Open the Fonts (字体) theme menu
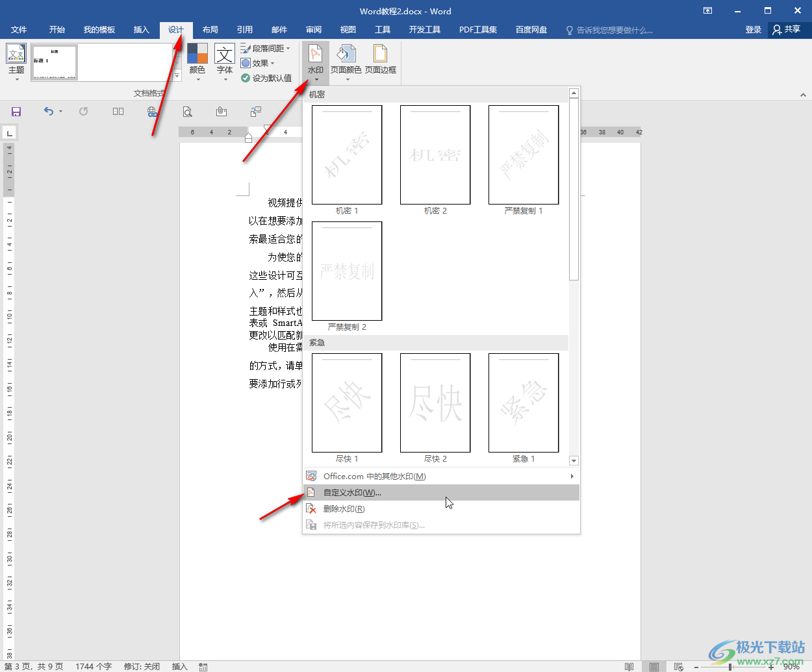Screen dimensions: 812x672 (x=225, y=62)
